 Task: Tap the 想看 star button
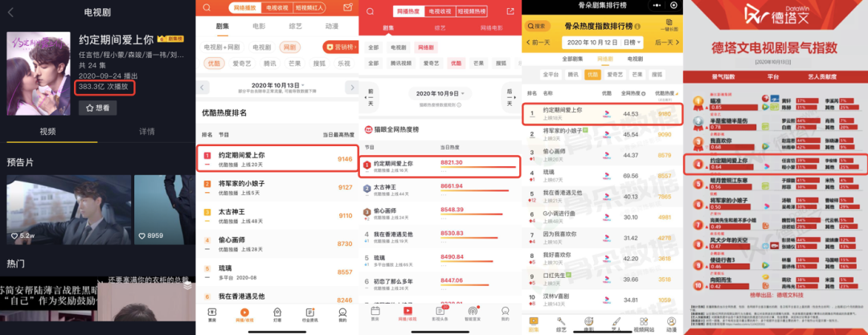pyautogui.click(x=97, y=108)
